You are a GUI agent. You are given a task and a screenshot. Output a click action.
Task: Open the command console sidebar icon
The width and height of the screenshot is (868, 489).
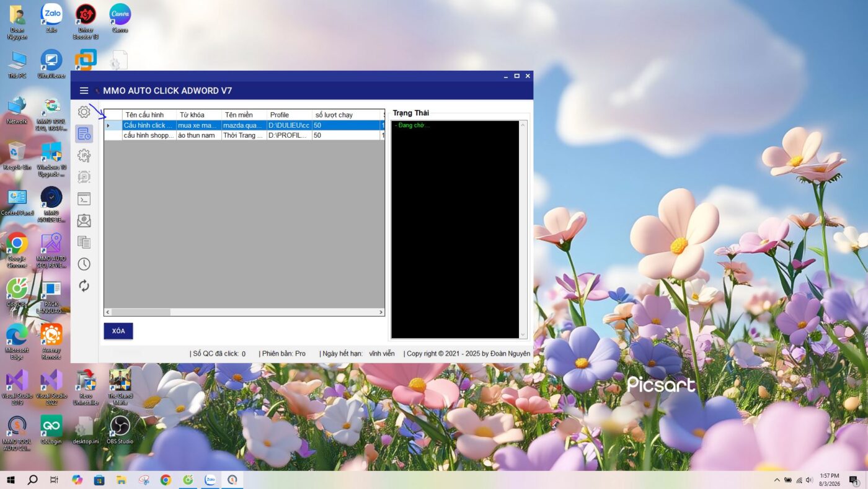(x=84, y=199)
